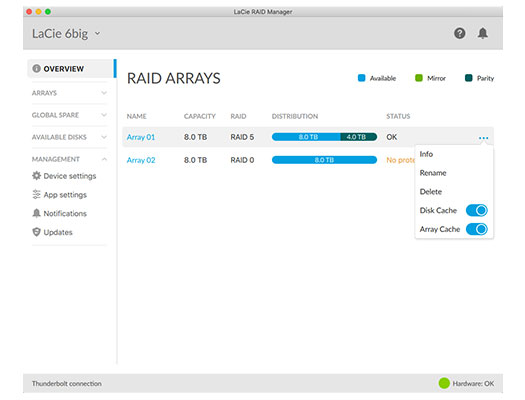Click the Parity dark teal legend swatch
The width and height of the screenshot is (525, 400).
pos(468,78)
